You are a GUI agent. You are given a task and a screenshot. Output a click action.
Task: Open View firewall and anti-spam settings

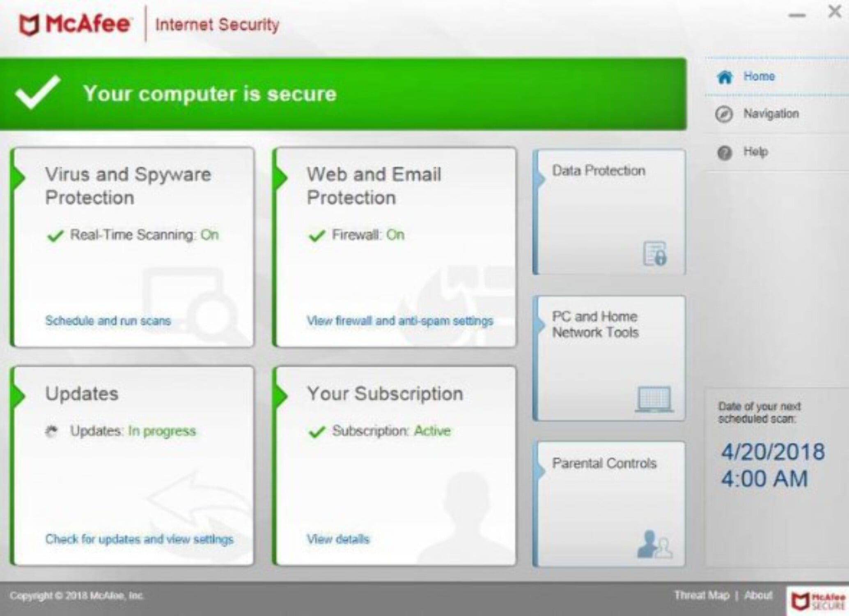400,320
